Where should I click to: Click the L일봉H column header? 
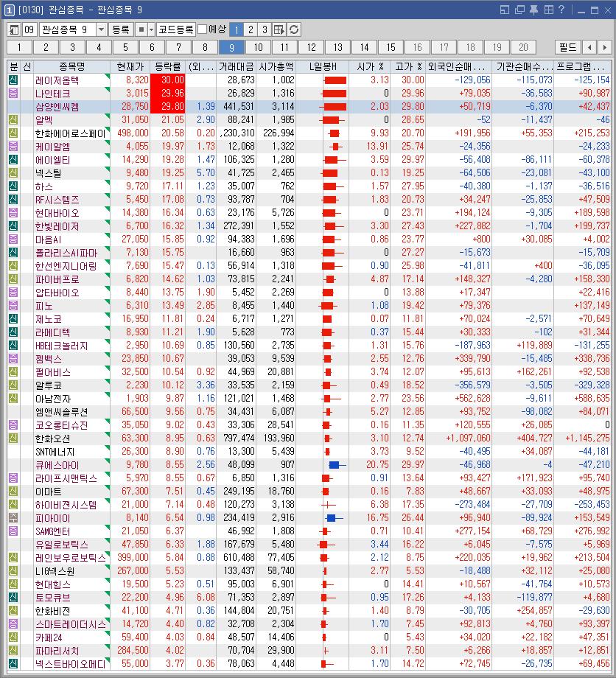tap(323, 66)
